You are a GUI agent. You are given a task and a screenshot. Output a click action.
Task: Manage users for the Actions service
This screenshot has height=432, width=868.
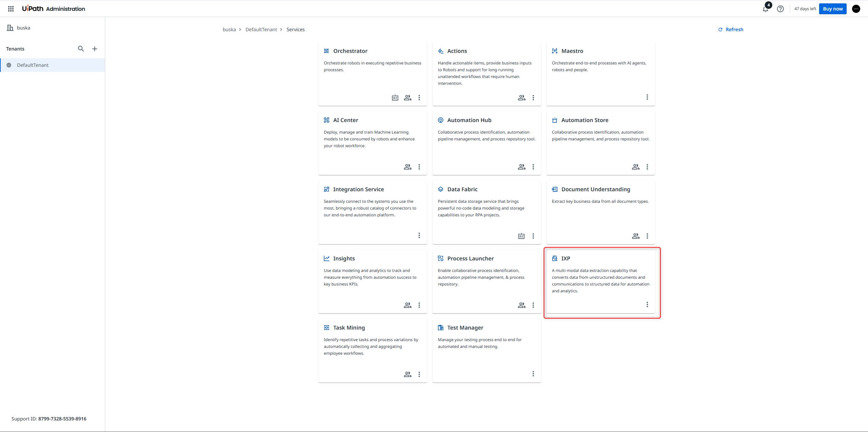point(521,98)
